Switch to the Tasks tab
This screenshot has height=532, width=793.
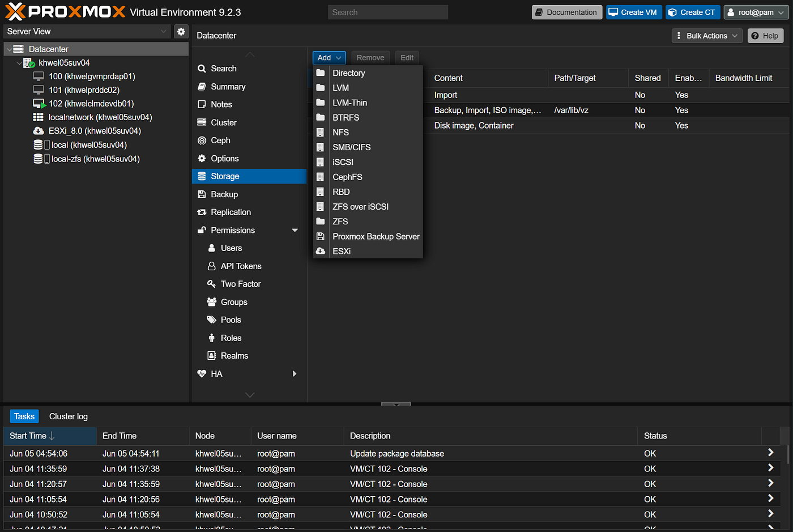[x=24, y=416]
